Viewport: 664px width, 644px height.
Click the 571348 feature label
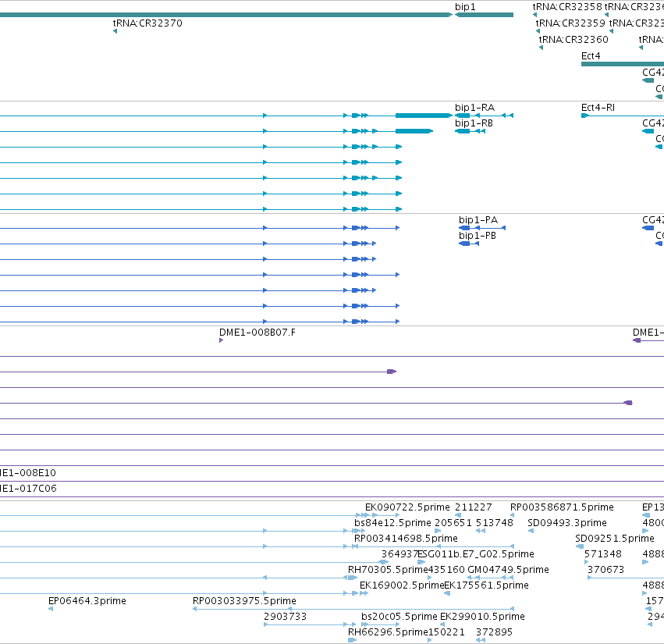pyautogui.click(x=603, y=554)
